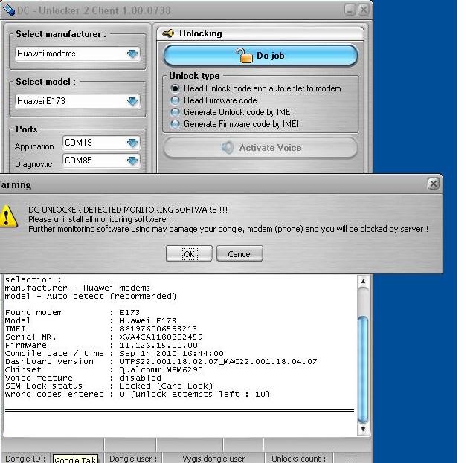Minimize the DC-Unlocker client window
476x463 pixels.
pyautogui.click(x=350, y=10)
